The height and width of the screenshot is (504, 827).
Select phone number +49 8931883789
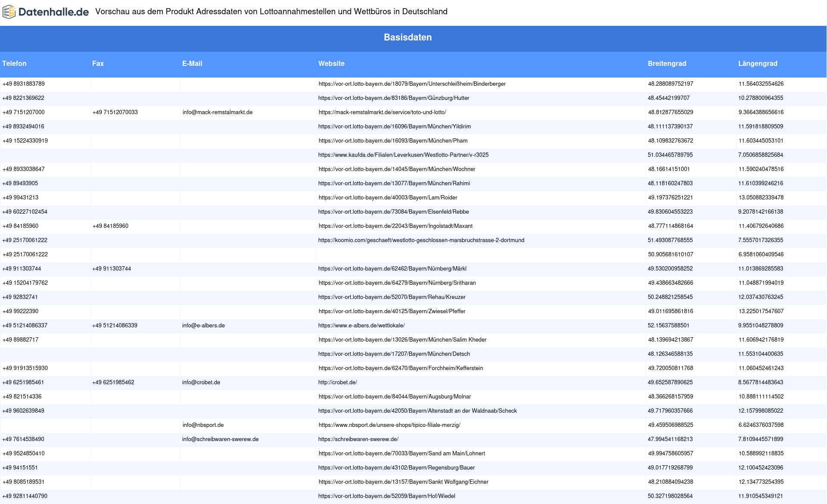pos(24,84)
